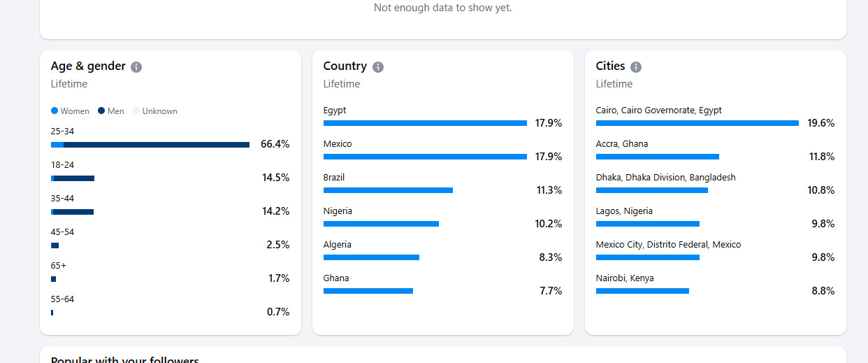Click the Cairo, Cairo Governorate bar
868x363 pixels.
[697, 123]
